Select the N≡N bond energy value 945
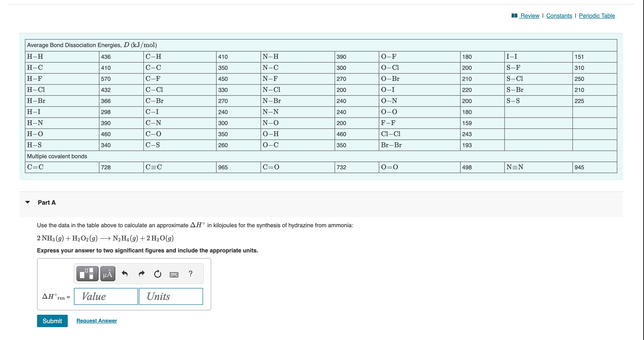This screenshot has width=644, height=340. click(580, 167)
